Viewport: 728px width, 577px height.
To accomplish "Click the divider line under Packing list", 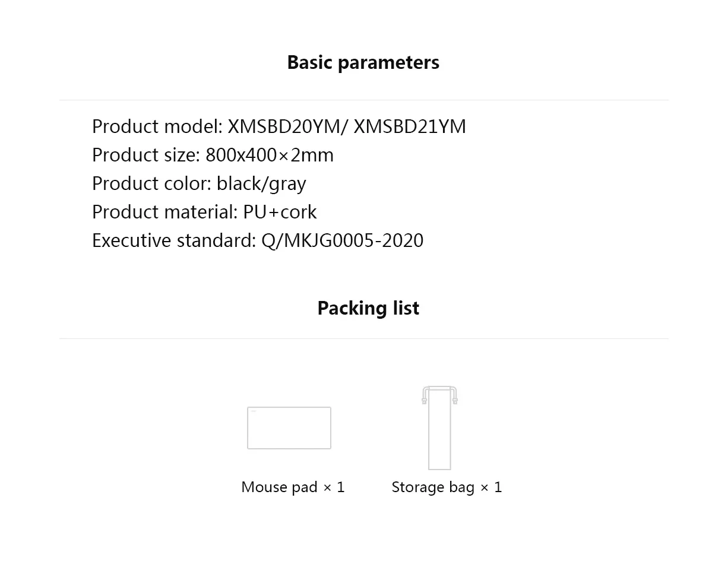I will [x=363, y=338].
